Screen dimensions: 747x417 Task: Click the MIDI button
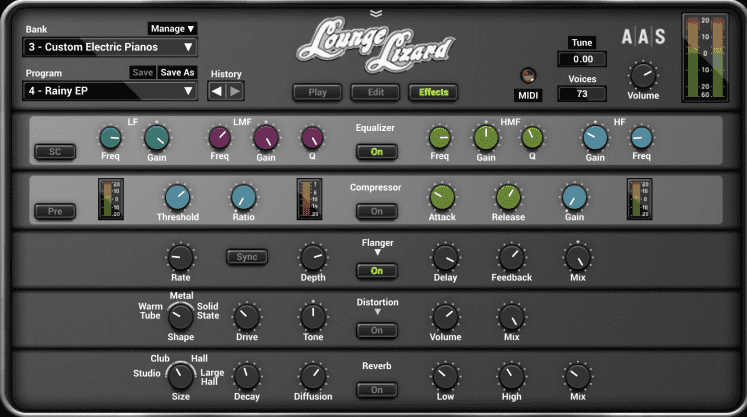(x=528, y=95)
